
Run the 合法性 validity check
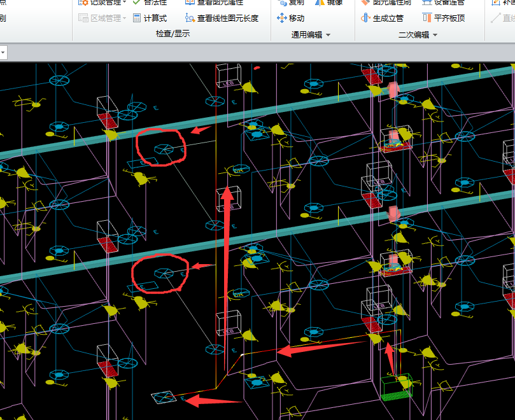(x=150, y=3)
